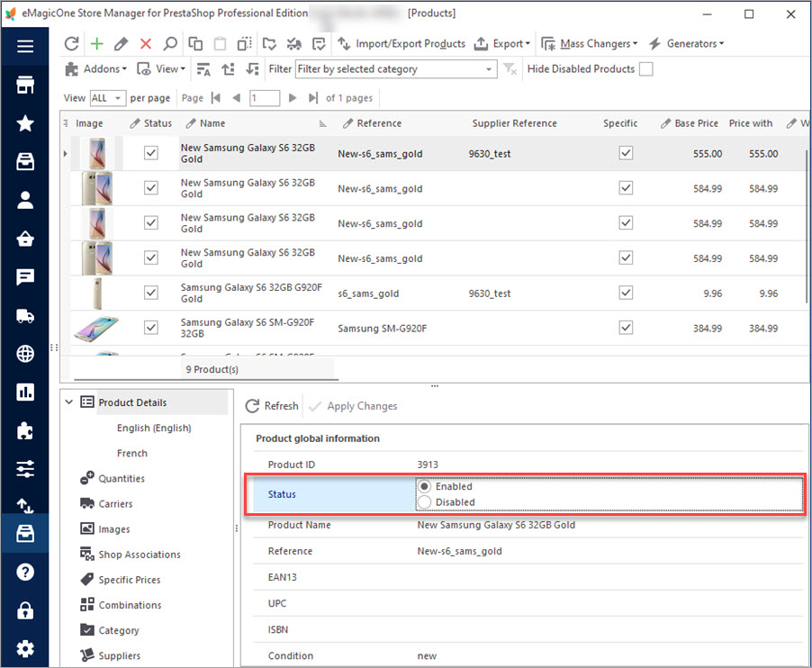Toggle Specific checkbox in the 384.99 price row
The width and height of the screenshot is (812, 668).
point(626,328)
